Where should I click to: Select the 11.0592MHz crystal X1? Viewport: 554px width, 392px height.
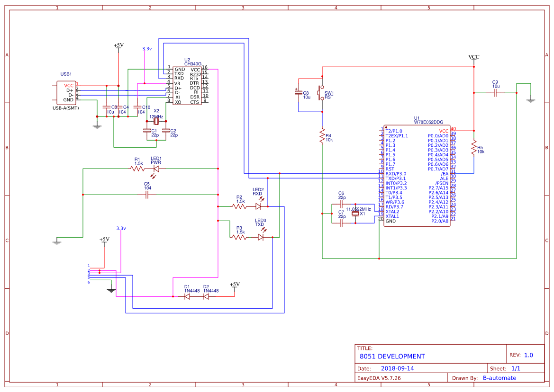(356, 214)
